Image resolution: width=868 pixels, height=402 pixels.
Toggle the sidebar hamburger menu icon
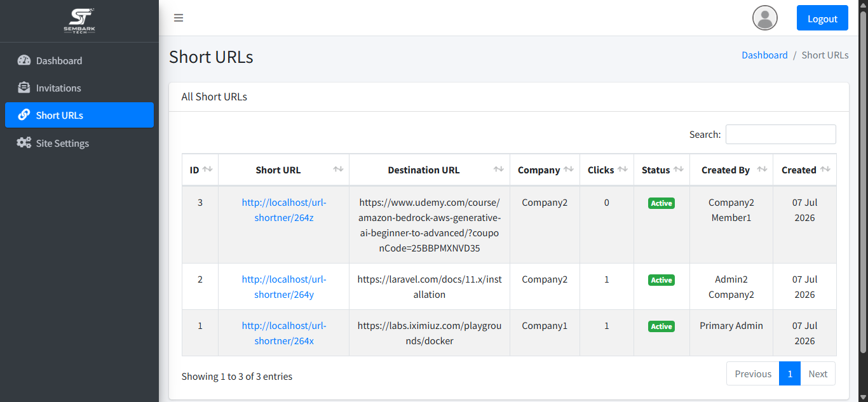[179, 18]
